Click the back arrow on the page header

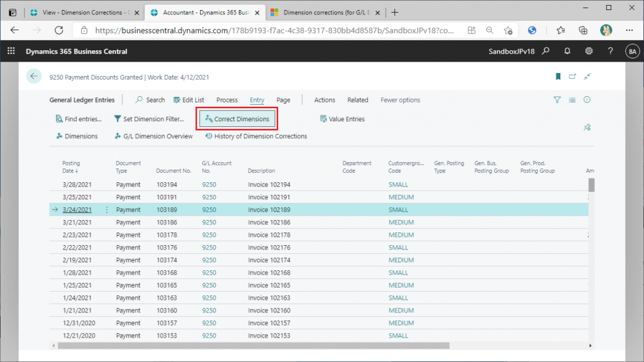coord(34,76)
